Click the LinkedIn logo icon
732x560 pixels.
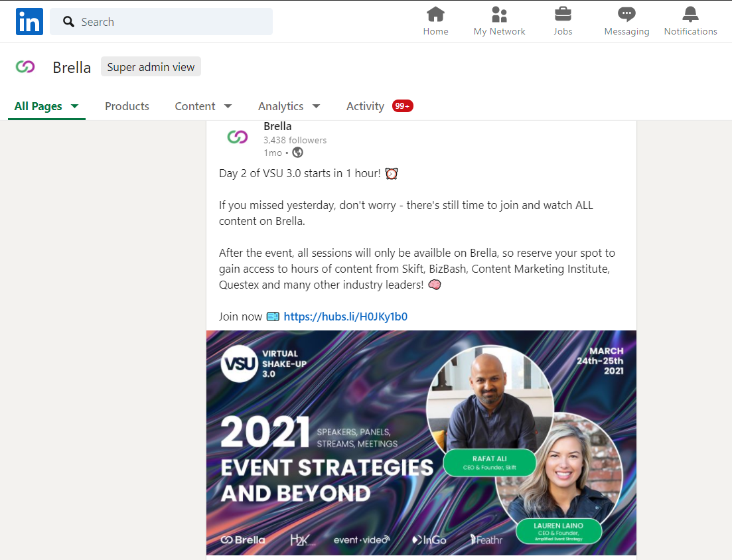(29, 21)
